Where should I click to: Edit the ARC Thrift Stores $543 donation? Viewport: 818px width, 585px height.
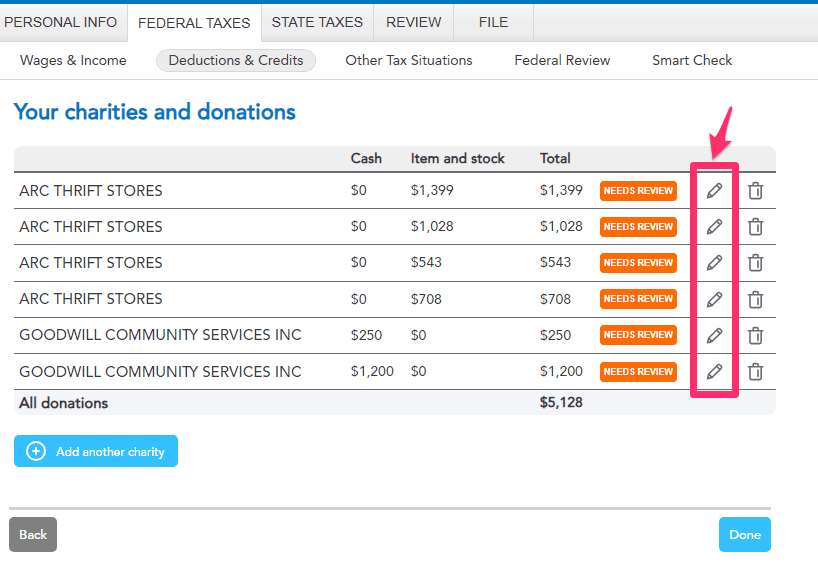(714, 263)
